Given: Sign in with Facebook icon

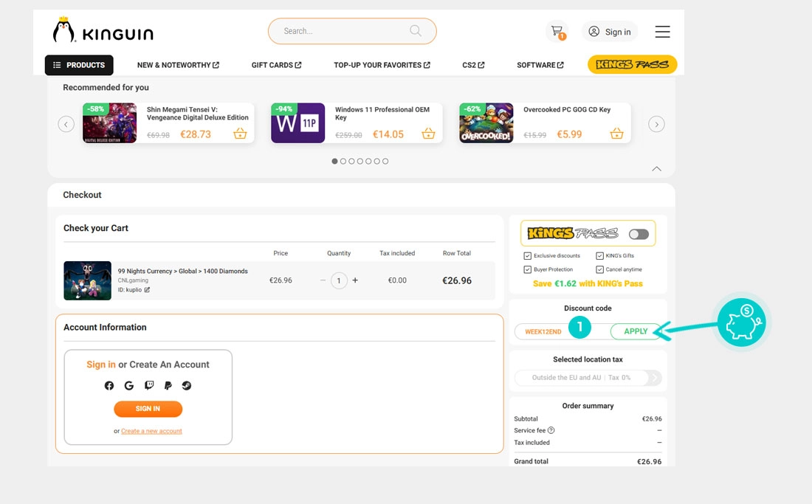Looking at the screenshot, I should (109, 386).
